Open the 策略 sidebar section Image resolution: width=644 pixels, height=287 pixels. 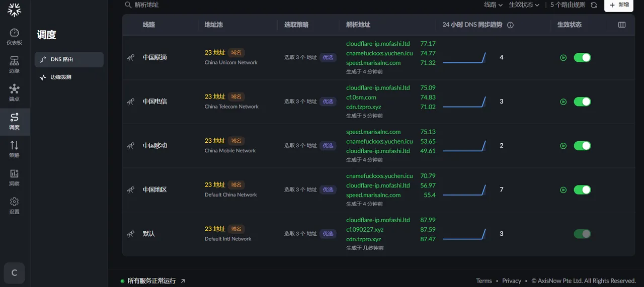[15, 150]
